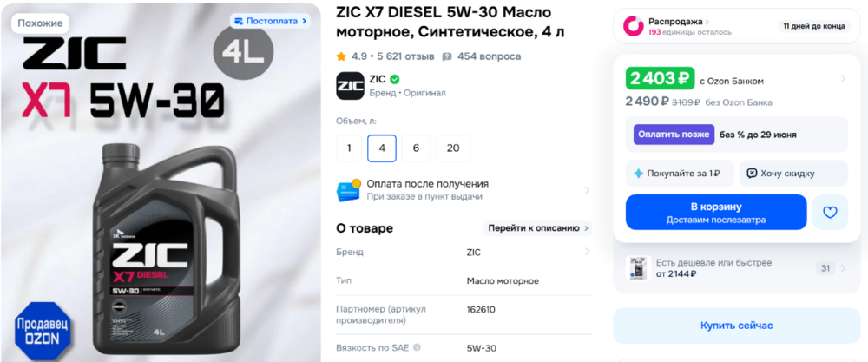868x362 pixels.
Task: Click the cheaper offer product thumbnail
Action: coord(637,268)
